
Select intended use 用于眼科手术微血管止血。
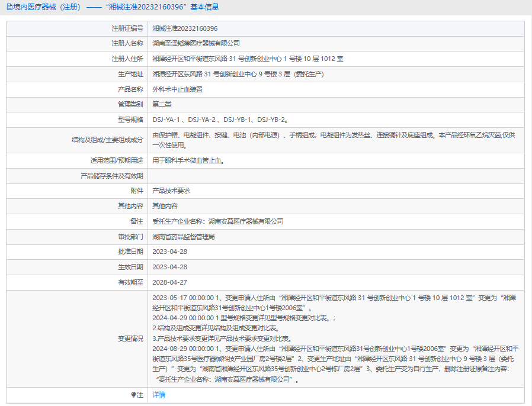coord(188,160)
